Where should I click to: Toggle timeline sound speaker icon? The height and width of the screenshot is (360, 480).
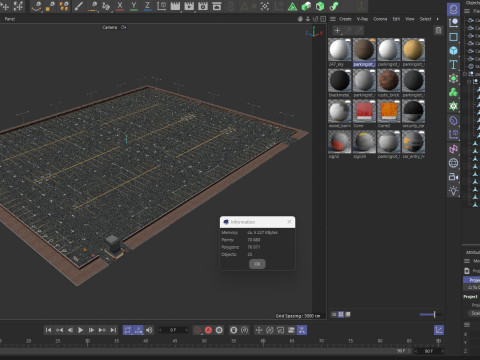pos(149,330)
